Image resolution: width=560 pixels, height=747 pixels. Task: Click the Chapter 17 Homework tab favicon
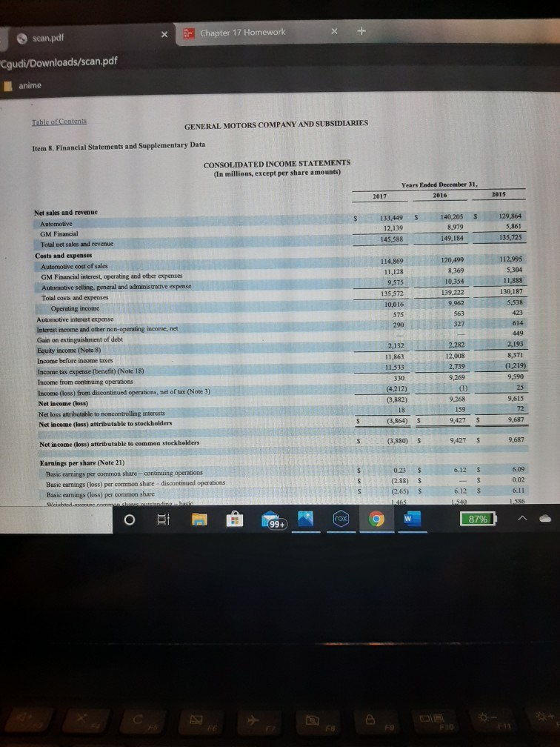click(189, 34)
